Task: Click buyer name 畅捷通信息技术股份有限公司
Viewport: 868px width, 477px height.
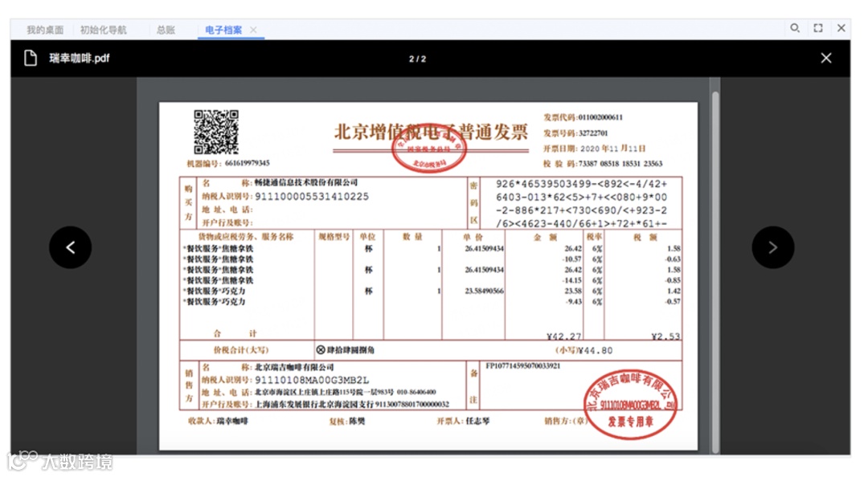Action: [x=306, y=182]
